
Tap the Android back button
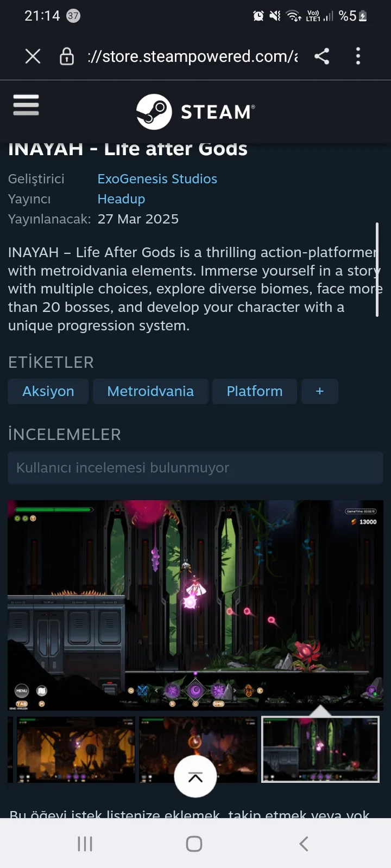[x=304, y=844]
